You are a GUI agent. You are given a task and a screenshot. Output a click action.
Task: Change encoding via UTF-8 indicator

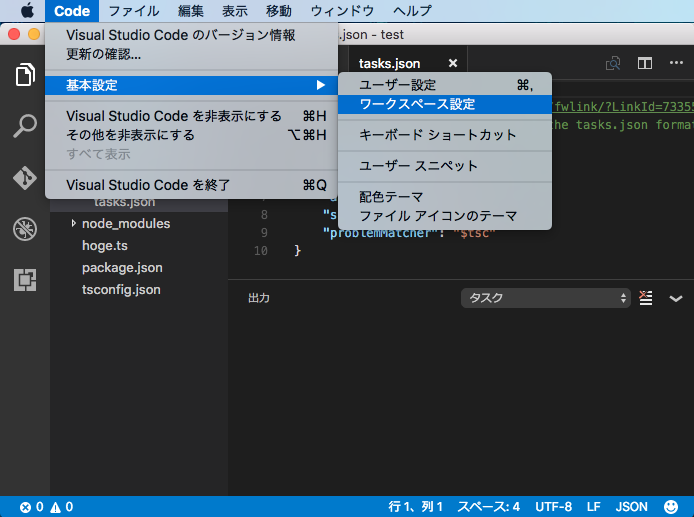553,507
